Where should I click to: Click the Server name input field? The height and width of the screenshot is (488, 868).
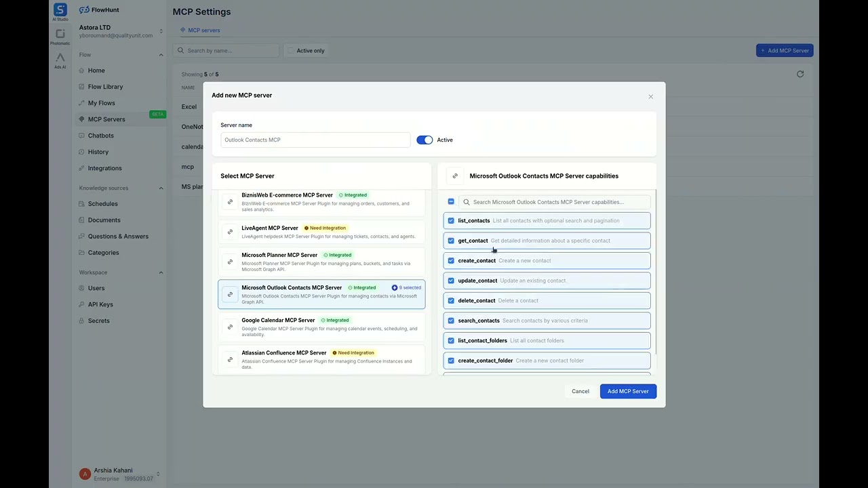pos(315,140)
